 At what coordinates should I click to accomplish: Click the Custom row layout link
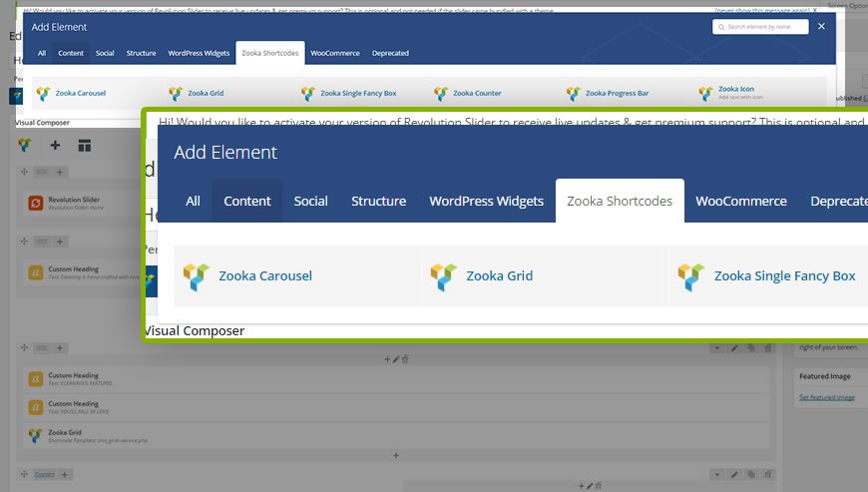45,474
